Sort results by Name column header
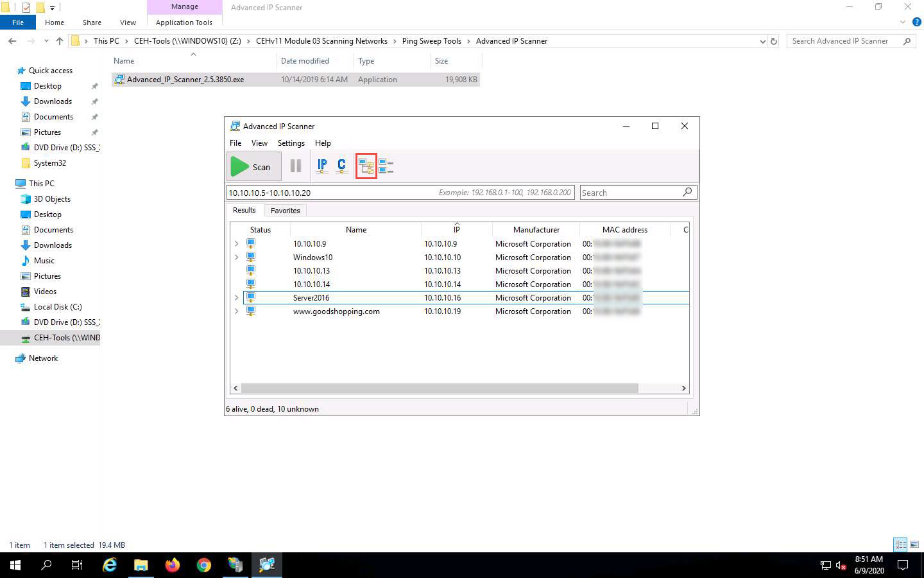This screenshot has height=578, width=924. pos(356,230)
